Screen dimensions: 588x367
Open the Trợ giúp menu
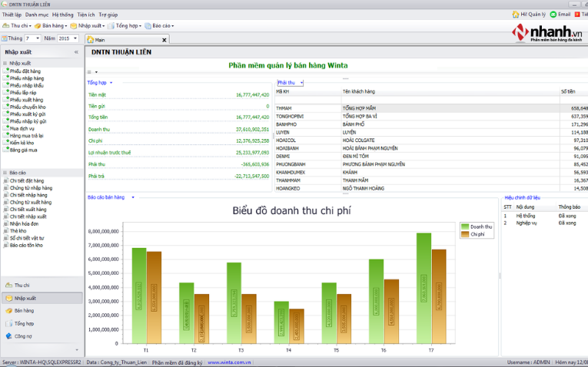[x=108, y=15]
